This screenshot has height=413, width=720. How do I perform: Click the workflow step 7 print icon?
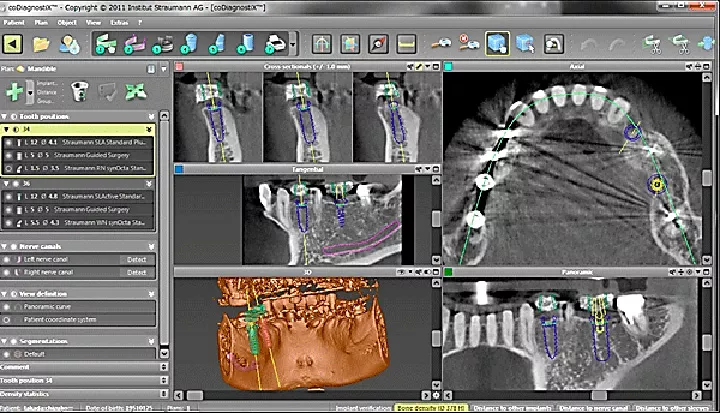[275, 44]
